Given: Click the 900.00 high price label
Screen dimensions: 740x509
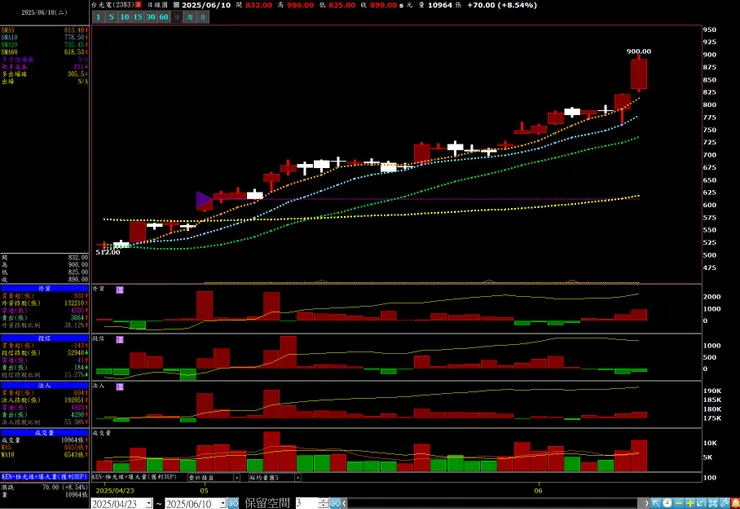Looking at the screenshot, I should click(639, 51).
